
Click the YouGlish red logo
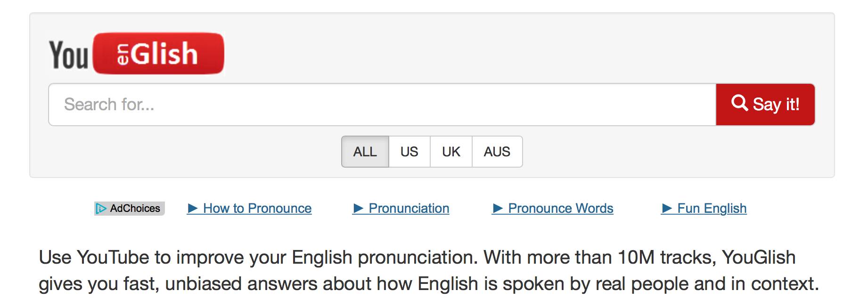(x=159, y=53)
